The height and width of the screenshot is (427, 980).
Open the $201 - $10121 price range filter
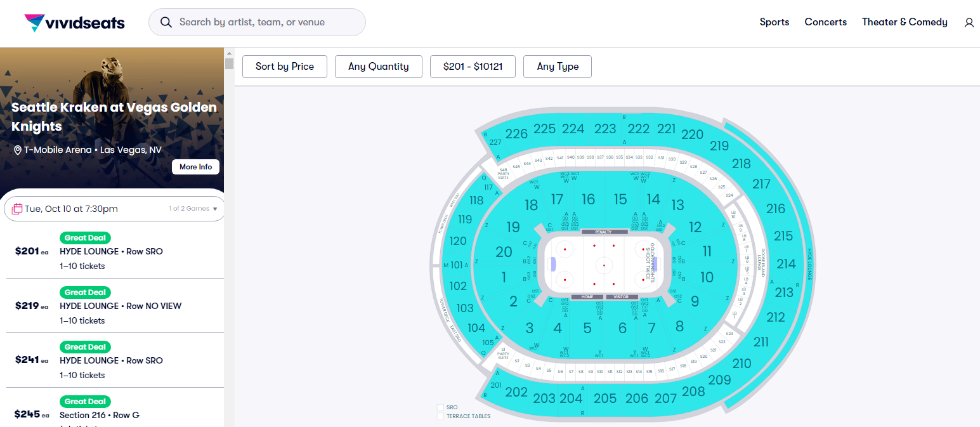tap(473, 67)
